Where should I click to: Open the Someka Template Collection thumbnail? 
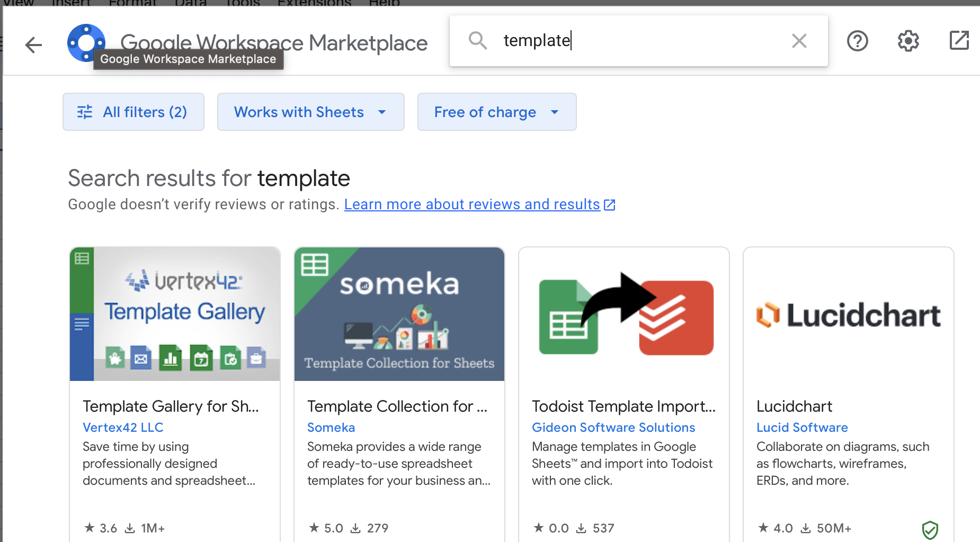click(399, 314)
